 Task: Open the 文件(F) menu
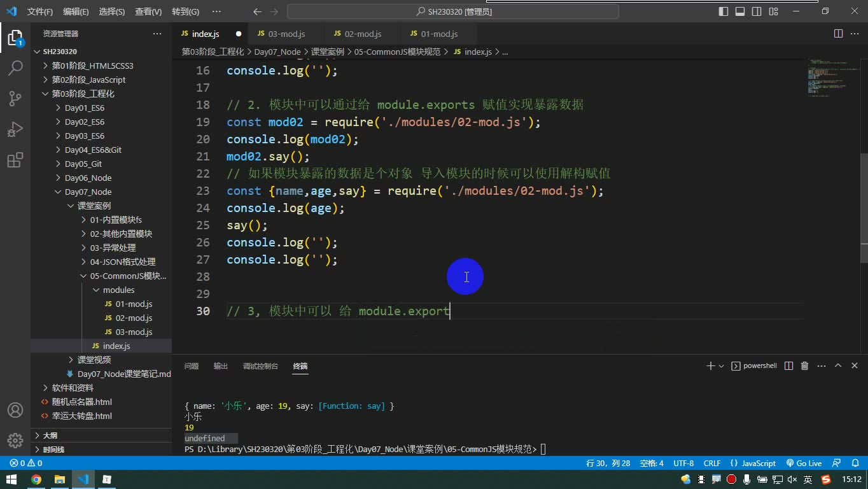coord(40,11)
